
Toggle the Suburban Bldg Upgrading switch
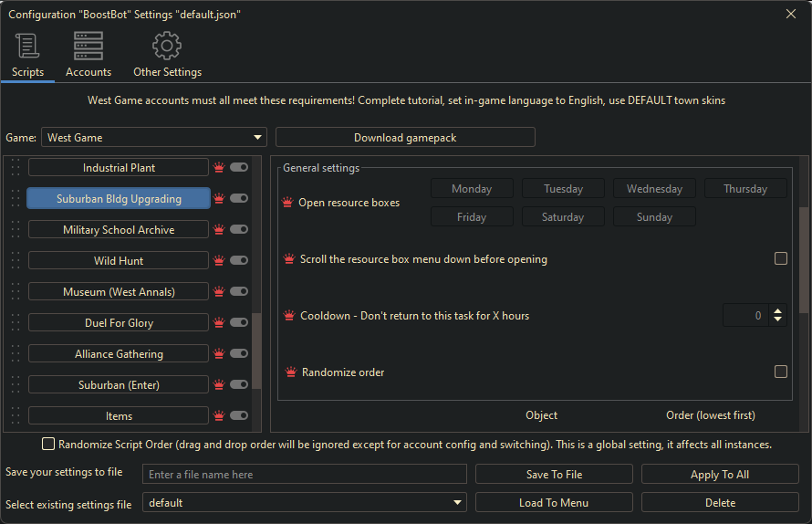click(239, 199)
